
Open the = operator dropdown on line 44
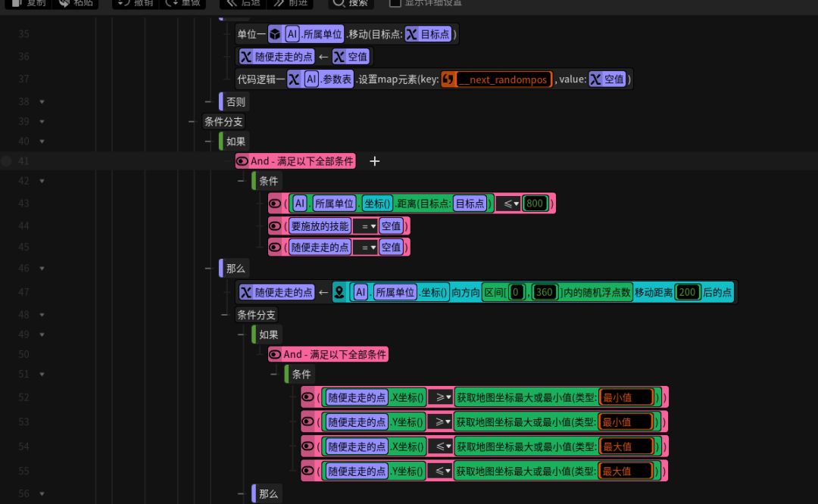pyautogui.click(x=367, y=226)
